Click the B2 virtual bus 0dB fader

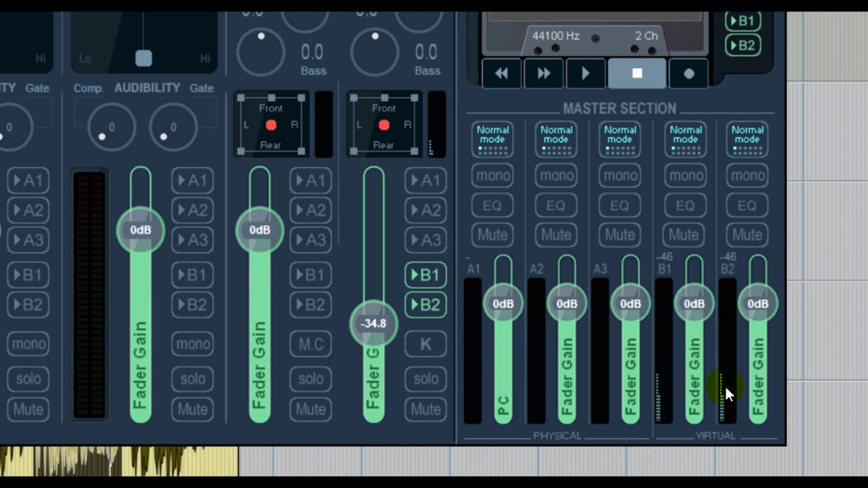pos(758,304)
